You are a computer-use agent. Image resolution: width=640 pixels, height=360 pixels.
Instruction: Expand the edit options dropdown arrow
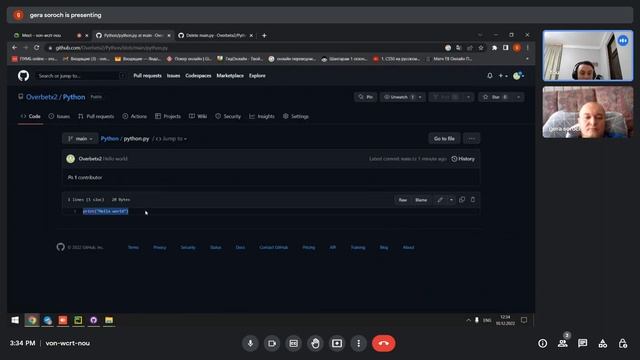click(451, 200)
